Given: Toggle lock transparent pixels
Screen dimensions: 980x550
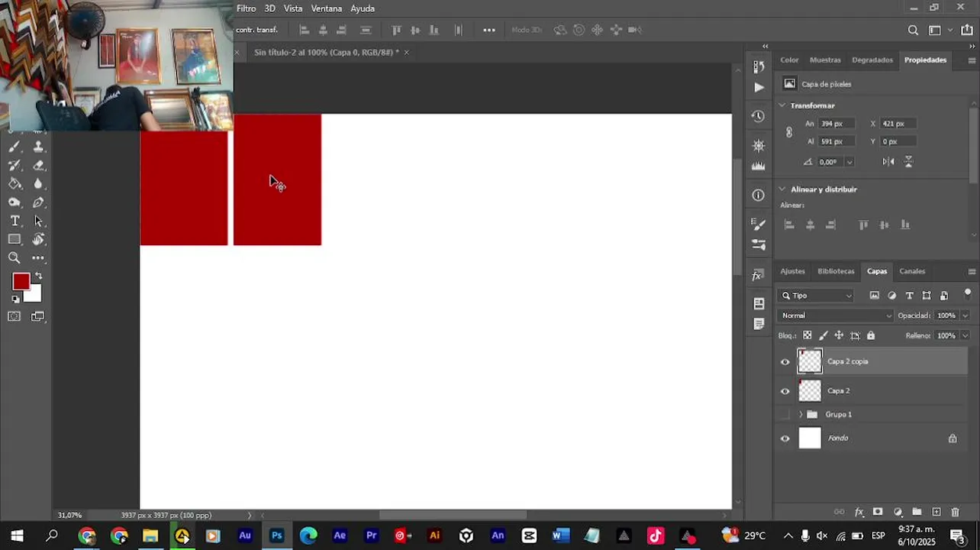Looking at the screenshot, I should (807, 335).
